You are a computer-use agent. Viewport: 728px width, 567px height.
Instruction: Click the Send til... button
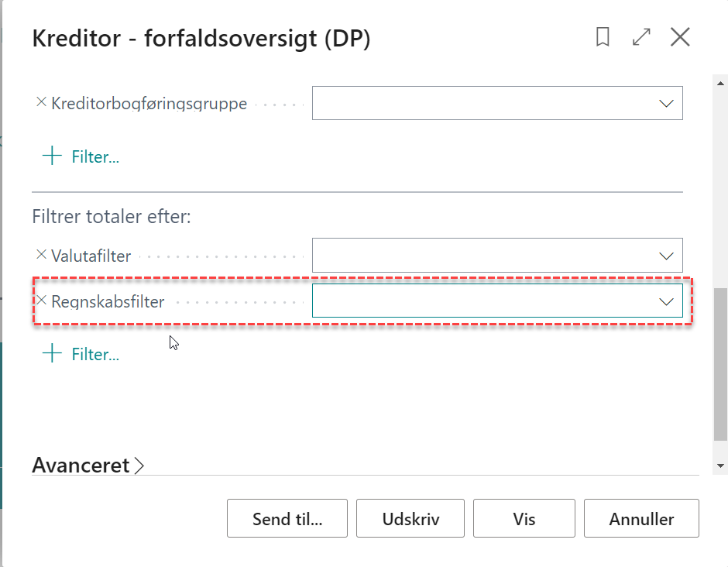point(287,518)
